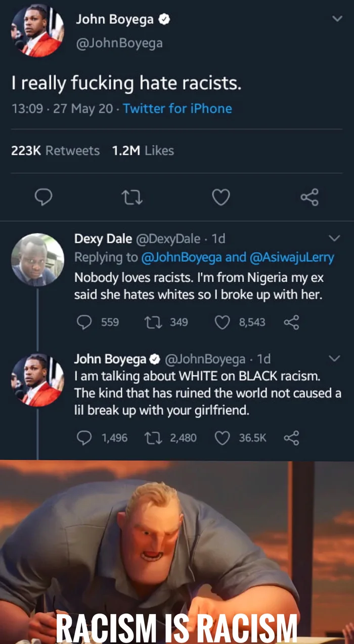The image size is (354, 644).
Task: Share the 'WHITE on BLACK racism' reply
Action: point(291,438)
